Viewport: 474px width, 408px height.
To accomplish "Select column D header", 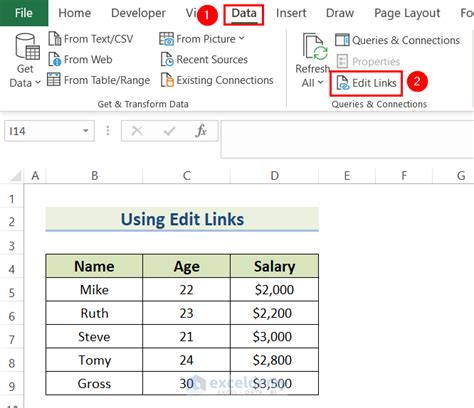I will 274,176.
